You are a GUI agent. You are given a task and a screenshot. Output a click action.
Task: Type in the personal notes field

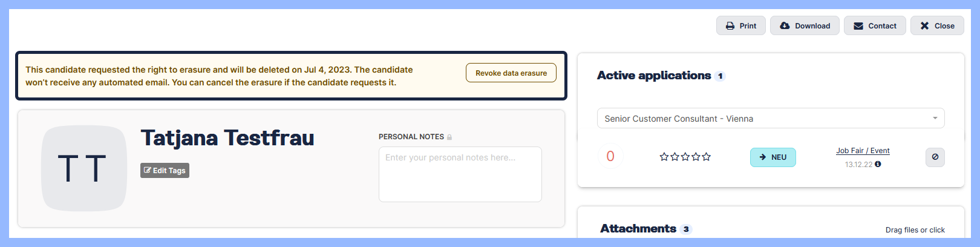[x=460, y=174]
